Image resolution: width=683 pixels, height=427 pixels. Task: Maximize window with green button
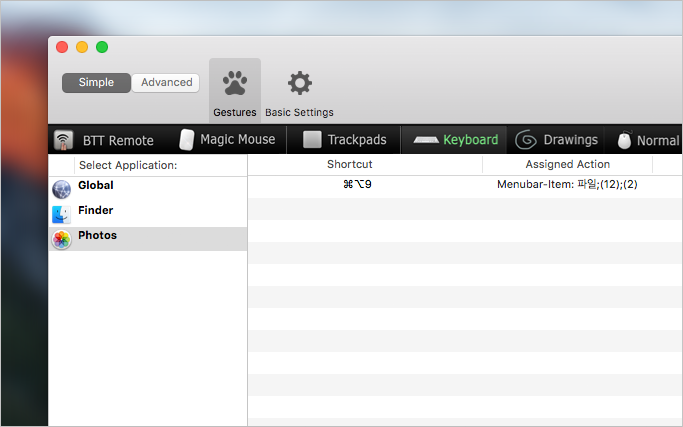102,47
